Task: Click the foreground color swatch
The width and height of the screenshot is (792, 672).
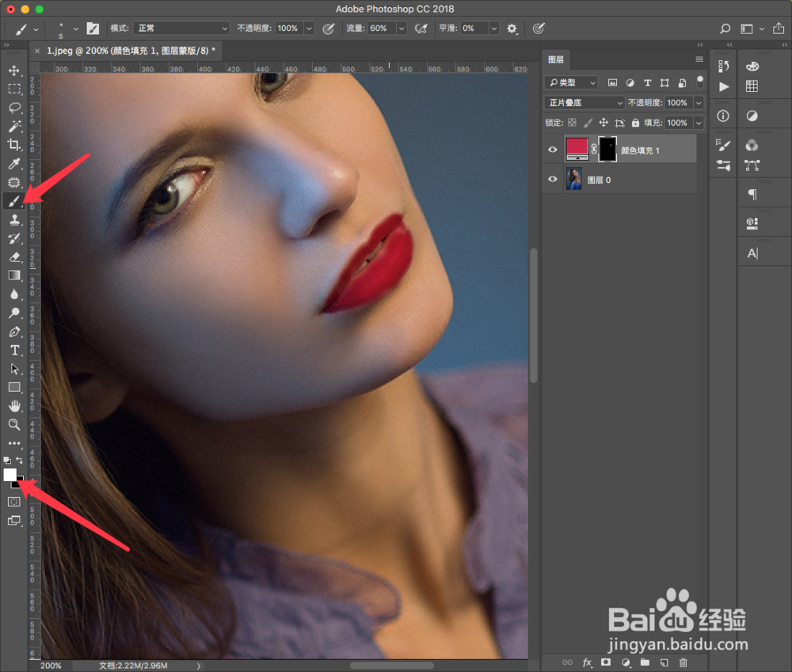Action: pos(10,475)
